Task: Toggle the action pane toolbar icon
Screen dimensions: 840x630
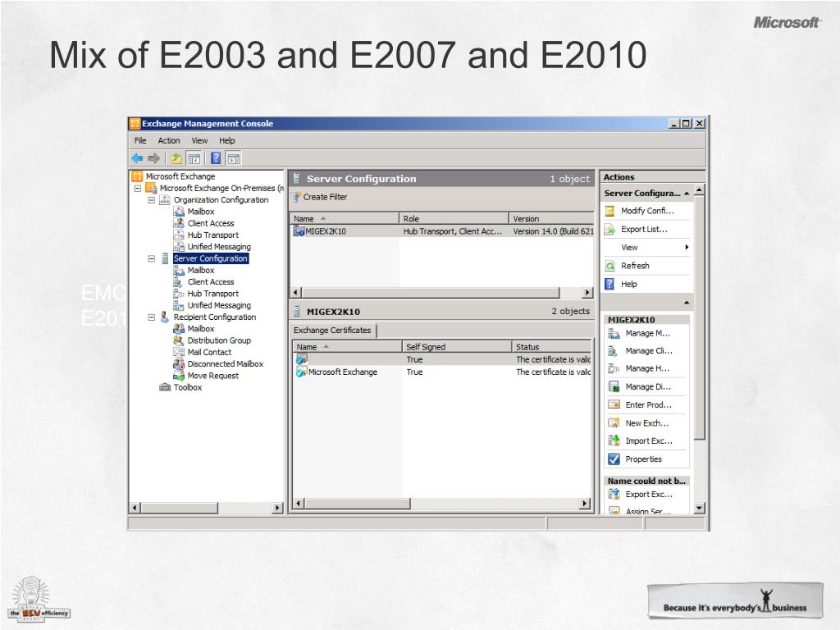Action: 233,158
